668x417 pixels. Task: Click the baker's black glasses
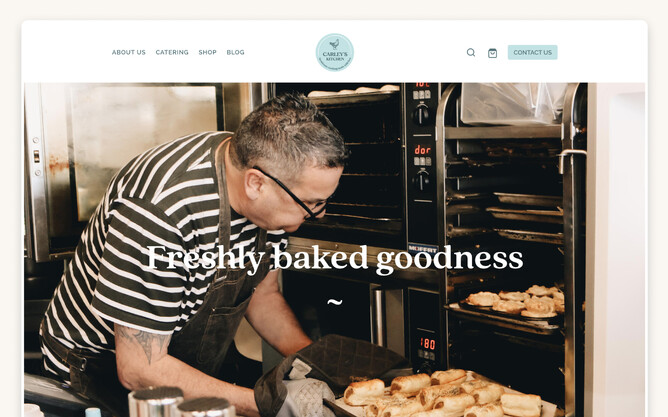294,193
